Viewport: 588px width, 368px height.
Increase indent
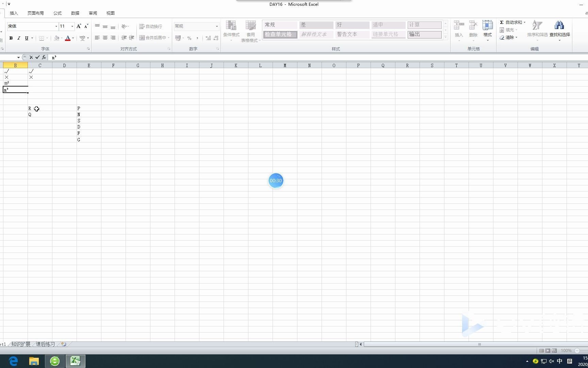[x=132, y=38]
